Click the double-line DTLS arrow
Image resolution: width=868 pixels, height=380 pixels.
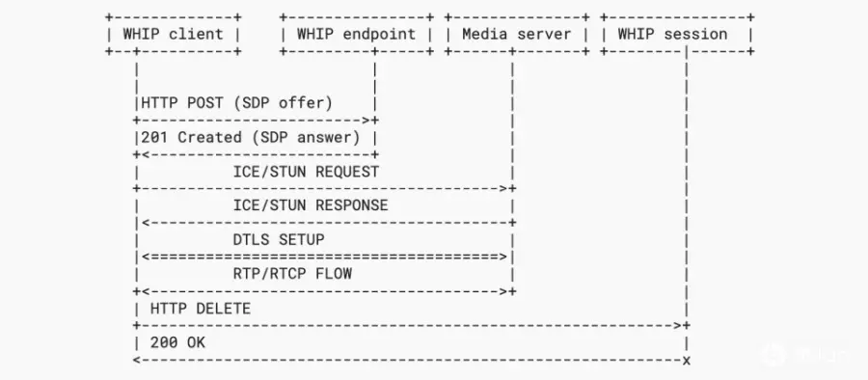tap(324, 257)
